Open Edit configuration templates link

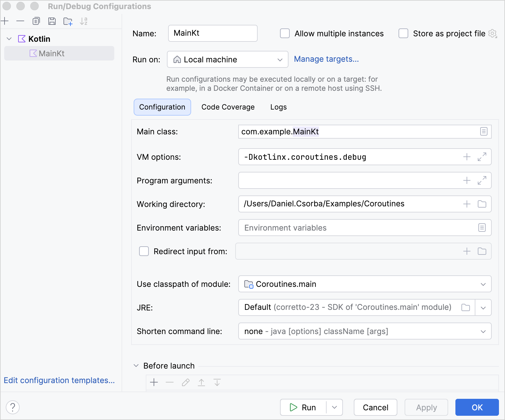click(x=59, y=380)
